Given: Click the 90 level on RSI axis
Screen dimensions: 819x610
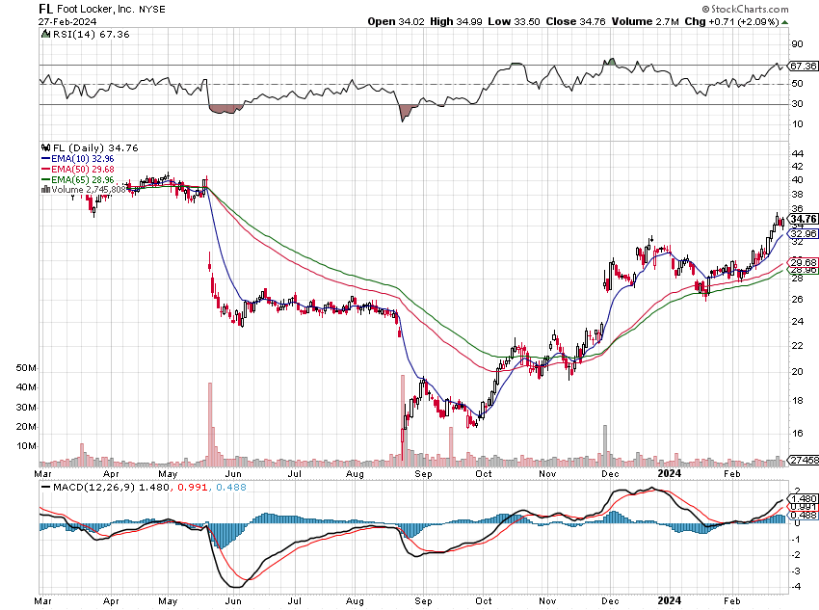Looking at the screenshot, I should pos(797,44).
